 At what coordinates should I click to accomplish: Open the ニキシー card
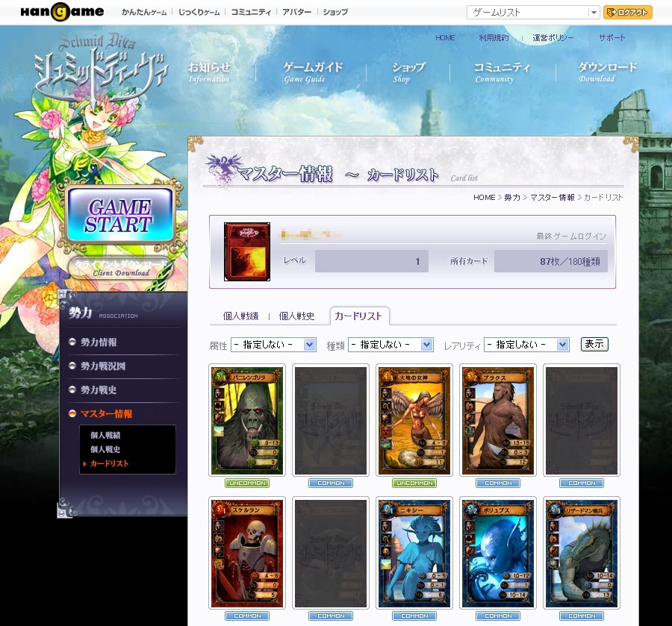pyautogui.click(x=414, y=553)
